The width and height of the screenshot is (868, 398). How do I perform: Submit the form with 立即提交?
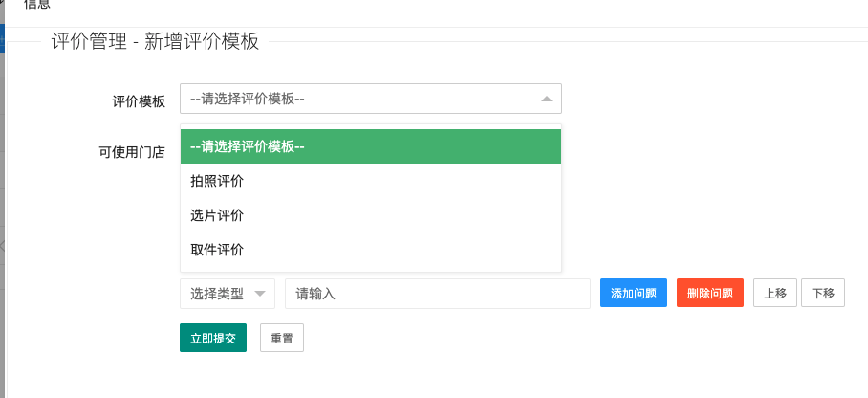pos(213,339)
